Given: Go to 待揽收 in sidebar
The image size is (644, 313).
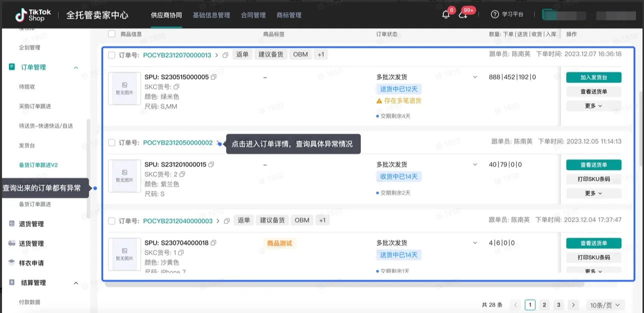Looking at the screenshot, I should pos(27,86).
